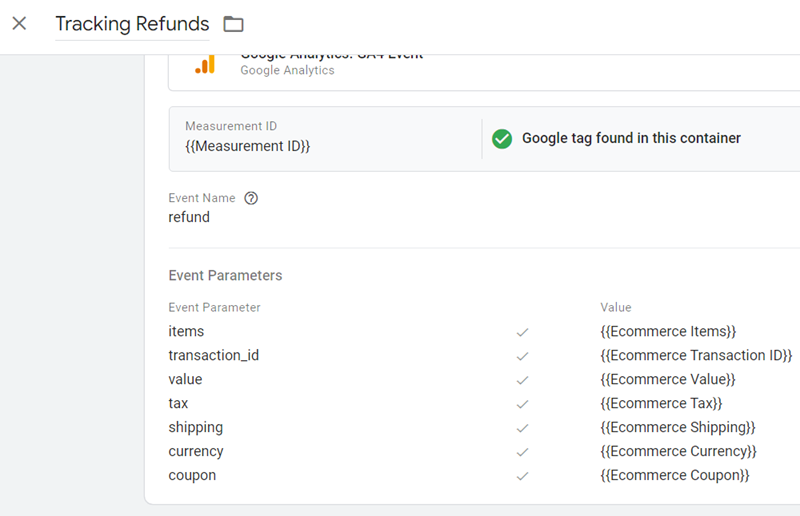Click the tax parameter name

click(178, 403)
